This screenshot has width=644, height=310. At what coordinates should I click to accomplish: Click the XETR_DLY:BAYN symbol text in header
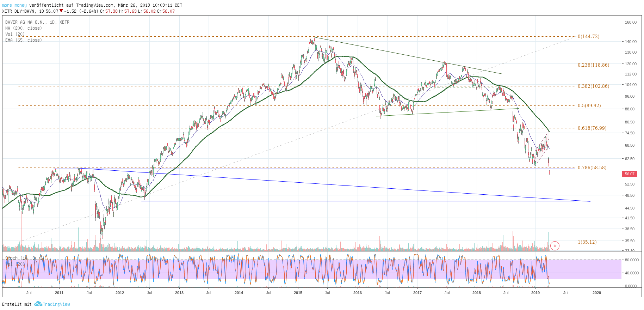(18, 11)
